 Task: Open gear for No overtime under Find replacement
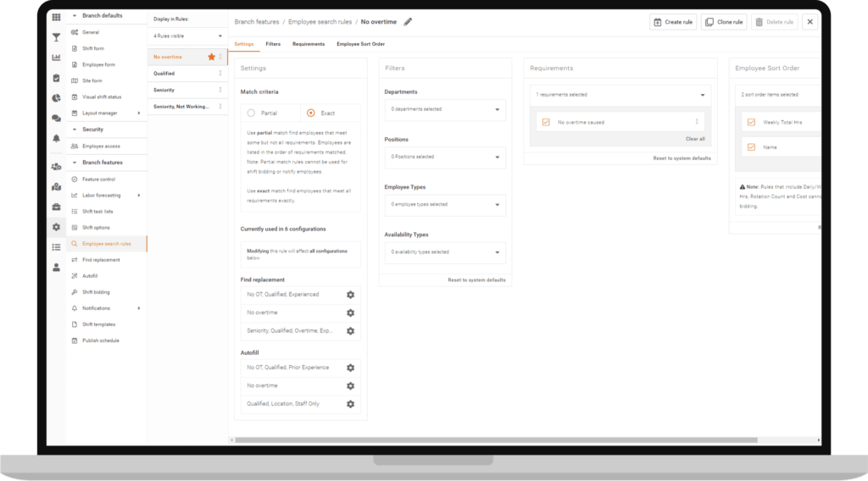(x=350, y=313)
